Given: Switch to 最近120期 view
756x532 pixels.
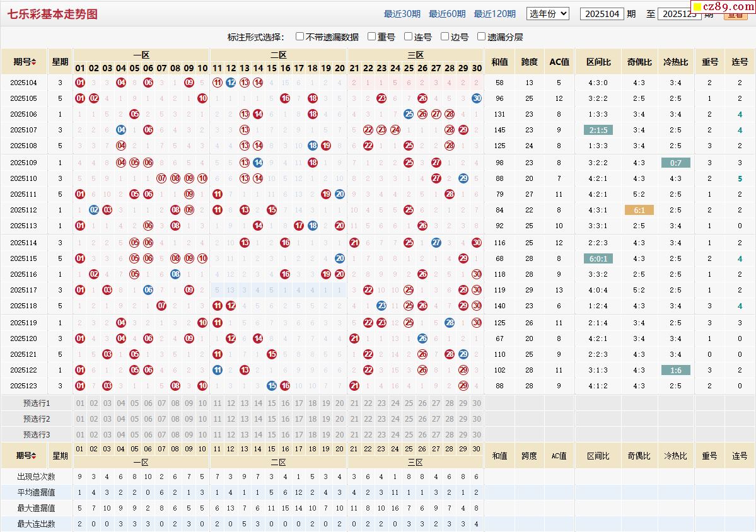Looking at the screenshot, I should [494, 14].
